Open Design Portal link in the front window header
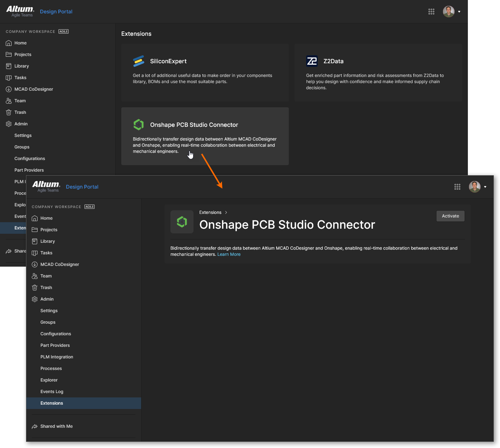500x448 pixels. (x=82, y=187)
